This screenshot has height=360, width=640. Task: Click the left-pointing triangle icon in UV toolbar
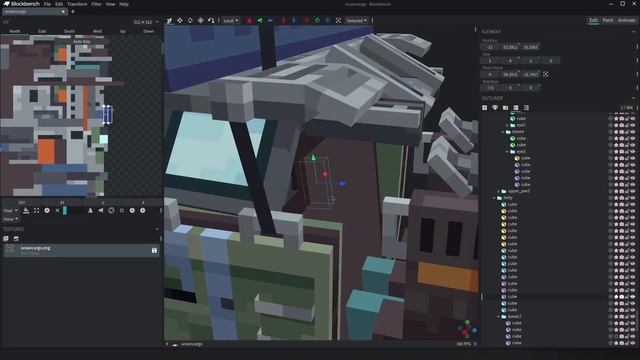[x=101, y=211]
